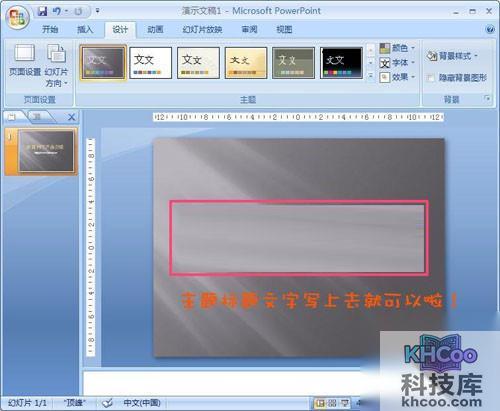Viewport: 500px width, 411px height.
Task: Undo the last action
Action: coord(57,11)
